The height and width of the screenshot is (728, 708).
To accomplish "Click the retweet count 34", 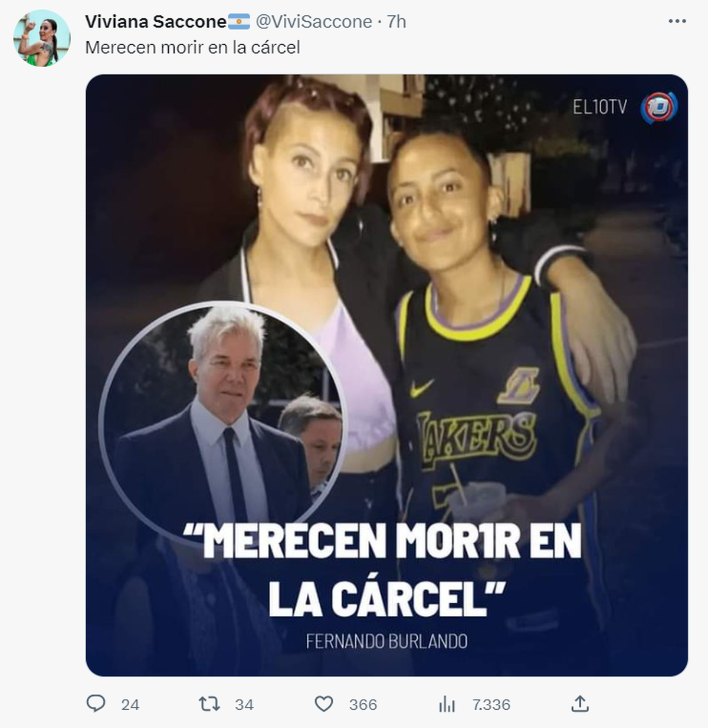I will 244,704.
